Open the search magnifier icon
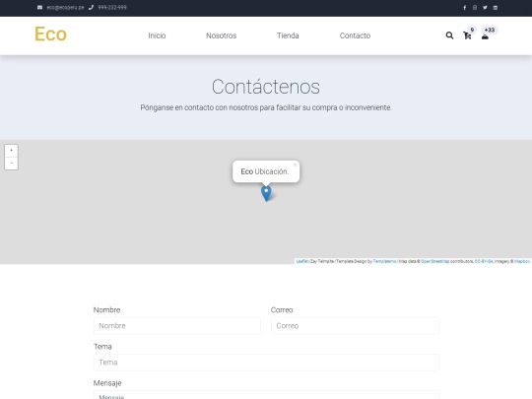 pos(449,35)
